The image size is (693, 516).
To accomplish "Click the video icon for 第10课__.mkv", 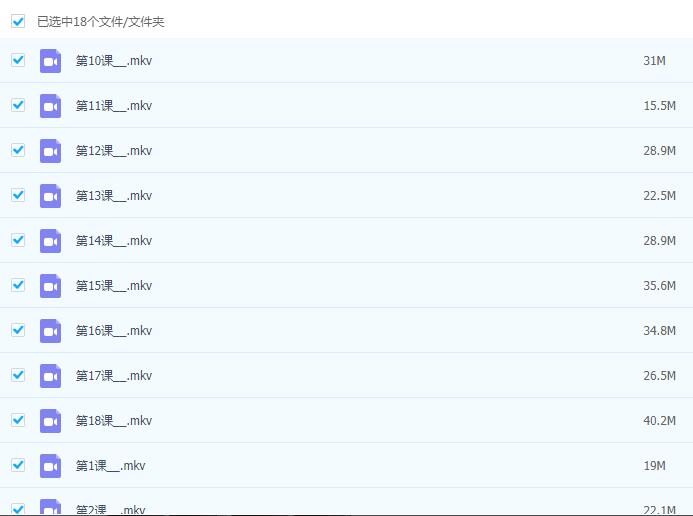I will point(50,61).
